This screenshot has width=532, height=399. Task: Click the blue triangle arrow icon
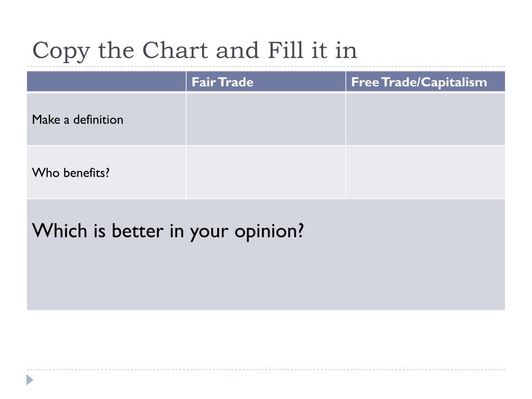[30, 380]
